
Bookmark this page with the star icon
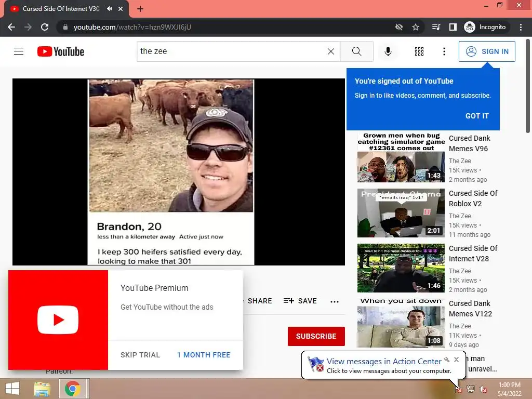point(416,27)
